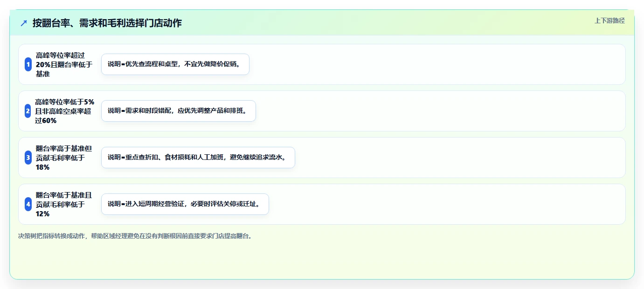This screenshot has height=289, width=644.
Task: Select the step 2 number badge
Action: (28, 111)
